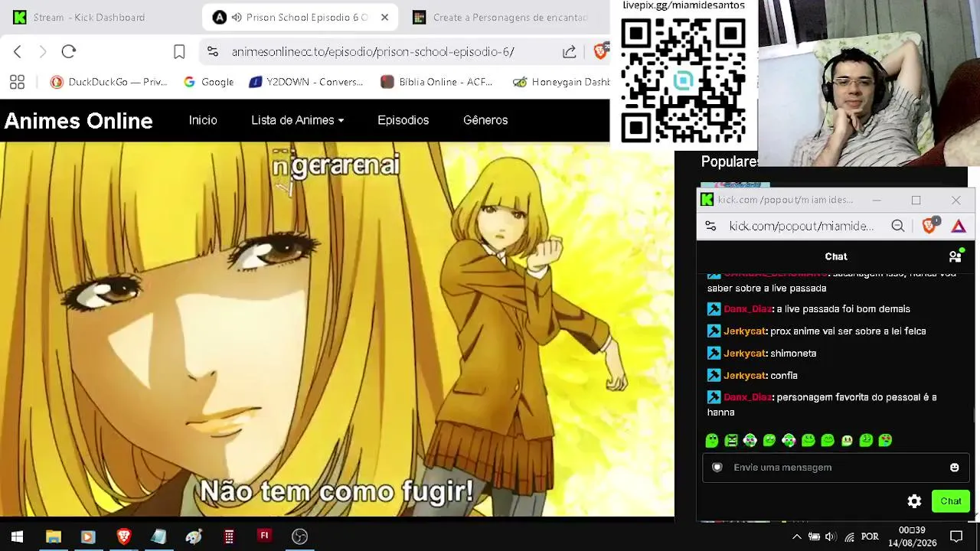This screenshot has height=551, width=980.
Task: Reload the Prison School episode page
Action: [69, 51]
